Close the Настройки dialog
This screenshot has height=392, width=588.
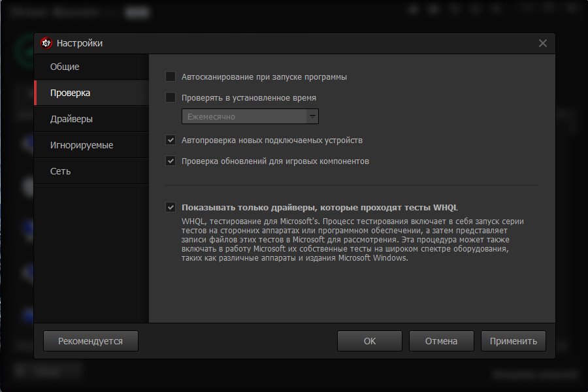pyautogui.click(x=543, y=43)
